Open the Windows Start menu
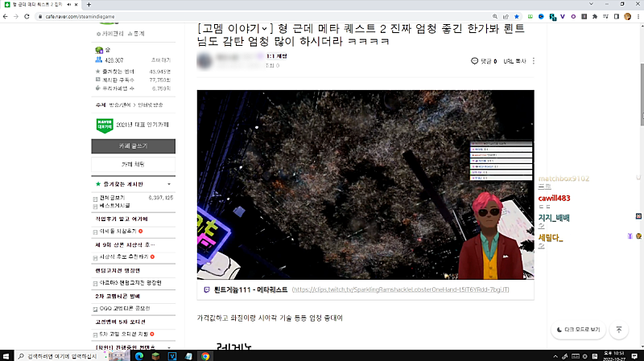 (x=6, y=356)
